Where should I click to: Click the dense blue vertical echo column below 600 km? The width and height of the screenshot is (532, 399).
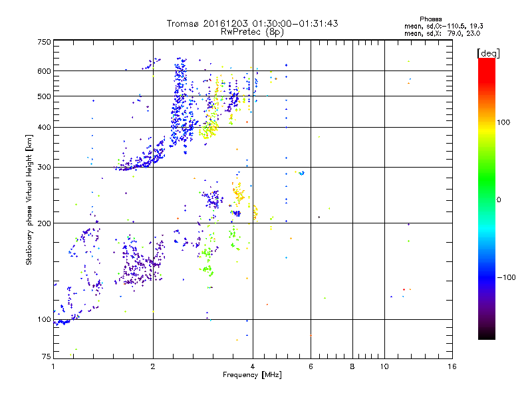click(180, 102)
